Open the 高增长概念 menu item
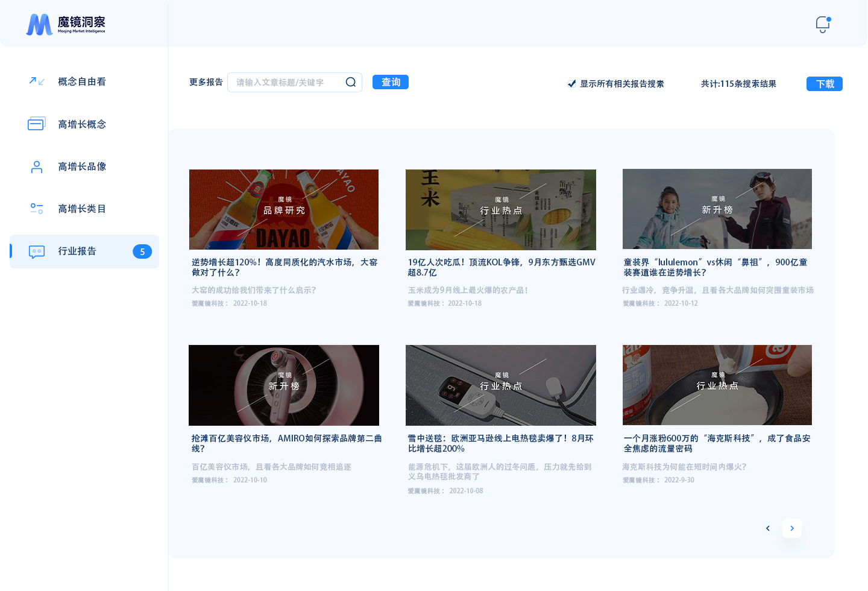868x591 pixels. [82, 124]
